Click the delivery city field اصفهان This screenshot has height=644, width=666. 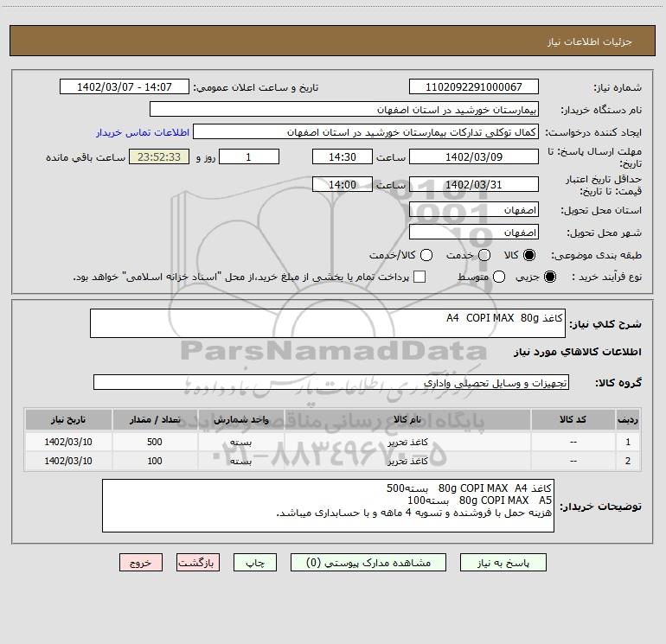(474, 233)
